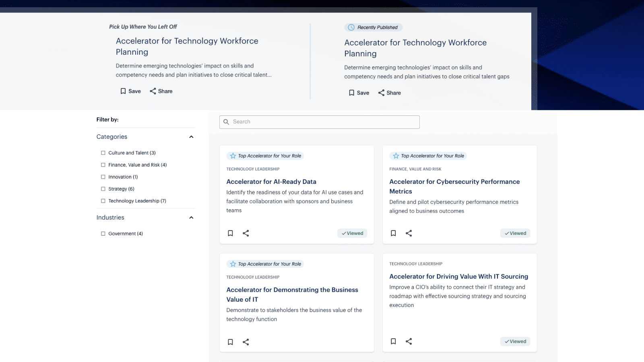This screenshot has height=362, width=644.
Task: Bookmark the Cybersecurity Performance Metrics card
Action: [393, 233]
